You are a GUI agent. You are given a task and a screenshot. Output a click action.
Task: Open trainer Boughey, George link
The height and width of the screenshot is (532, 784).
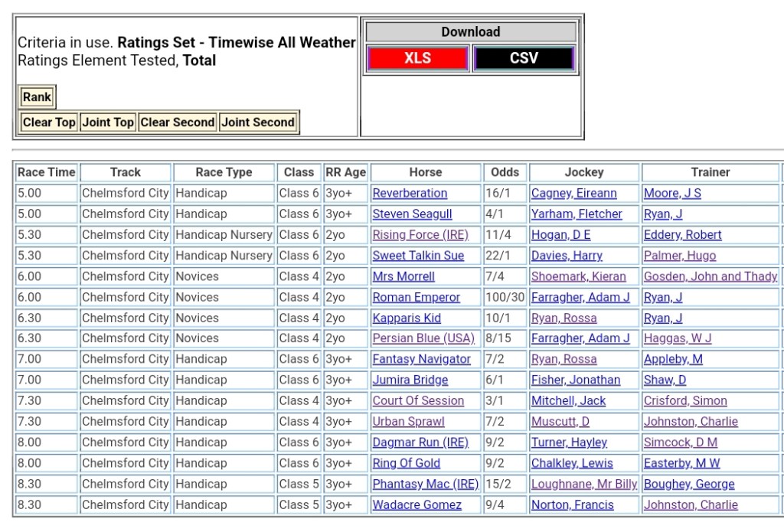coord(688,484)
